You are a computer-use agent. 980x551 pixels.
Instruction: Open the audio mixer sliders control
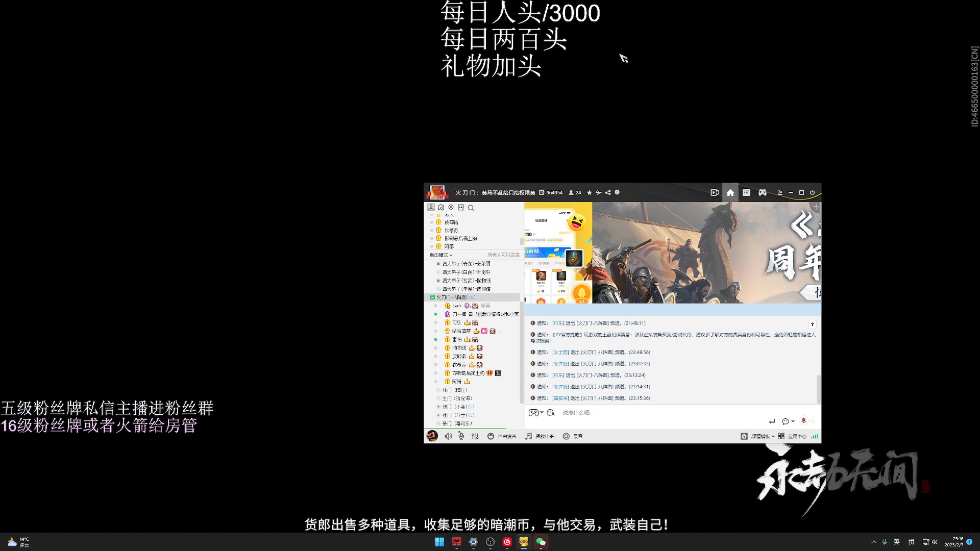474,436
